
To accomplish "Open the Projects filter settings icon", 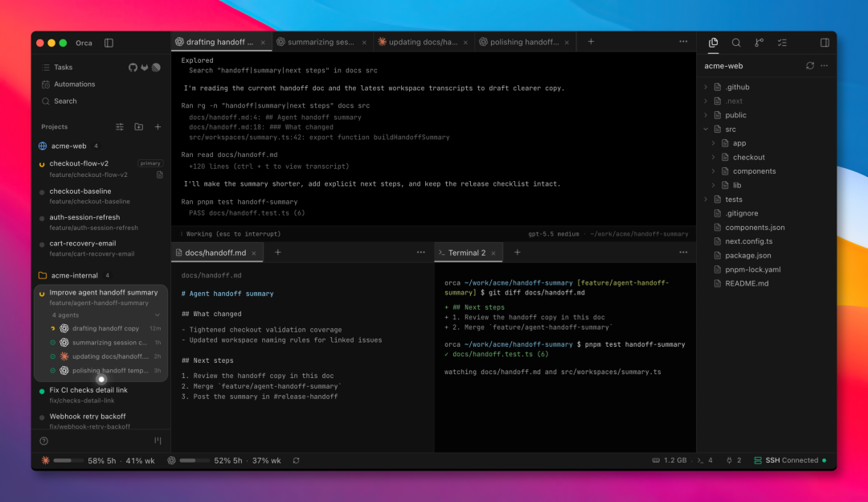I will [120, 127].
